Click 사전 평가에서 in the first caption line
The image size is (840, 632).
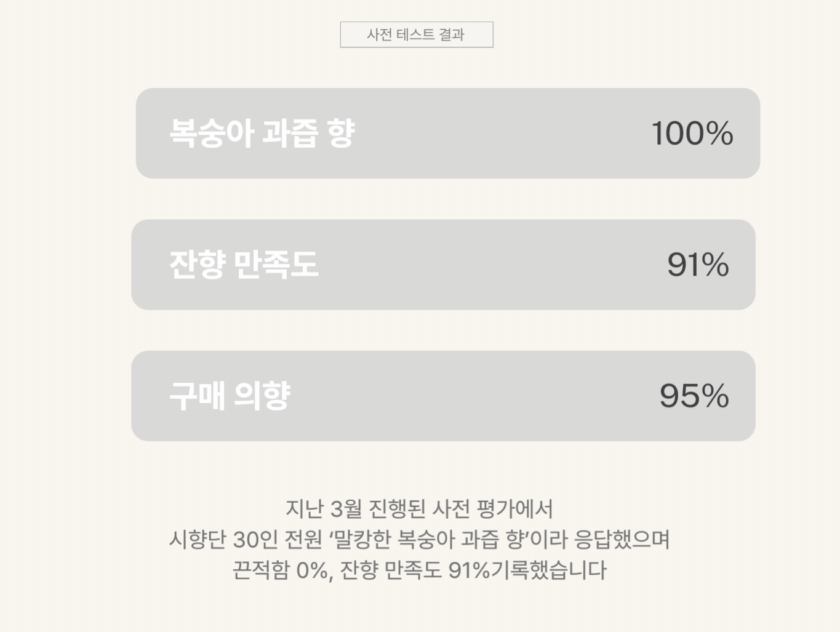click(492, 509)
